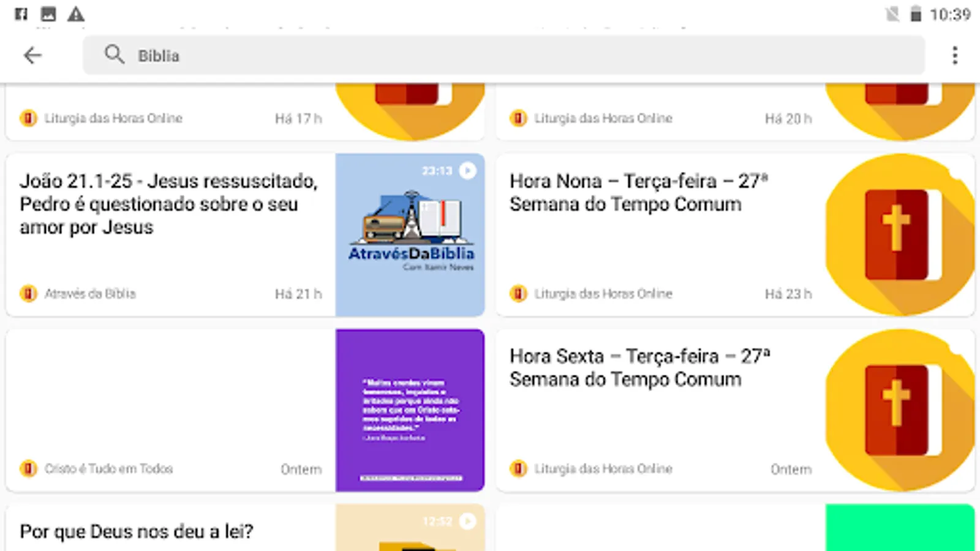Tap "Liturgia das Horas Online" source beside "Há 23 h"

603,294
